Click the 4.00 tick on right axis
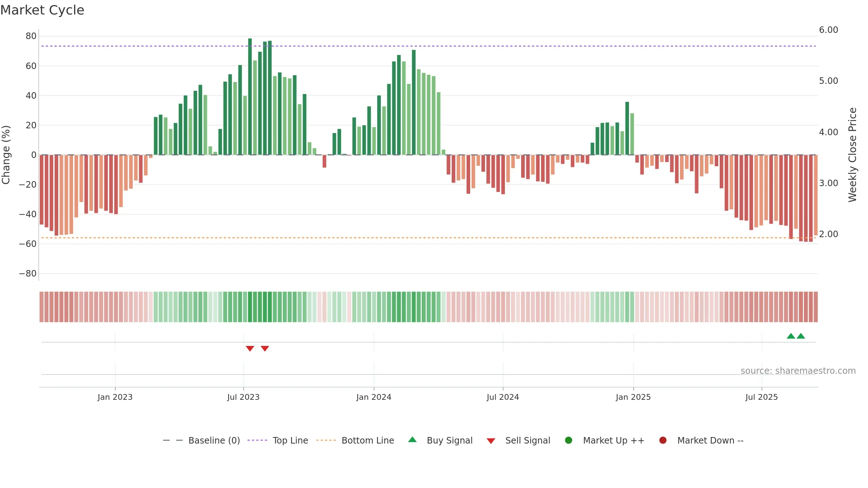The image size is (868, 488). (829, 132)
